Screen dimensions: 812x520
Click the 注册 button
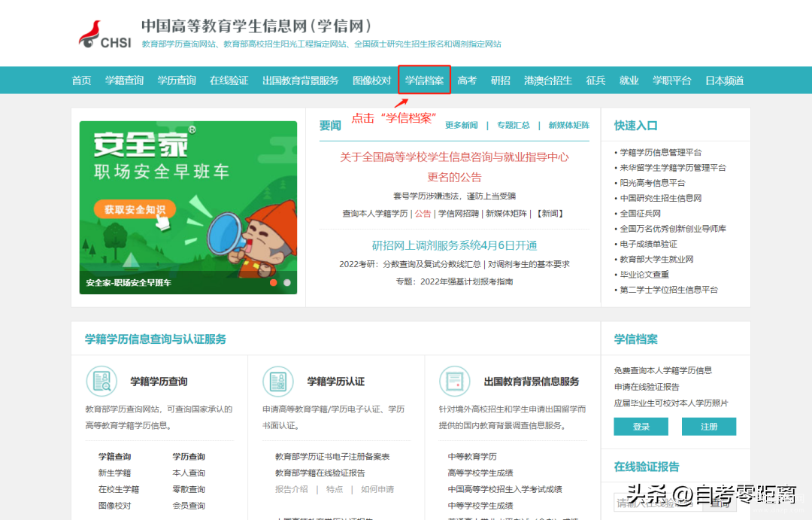tap(709, 427)
